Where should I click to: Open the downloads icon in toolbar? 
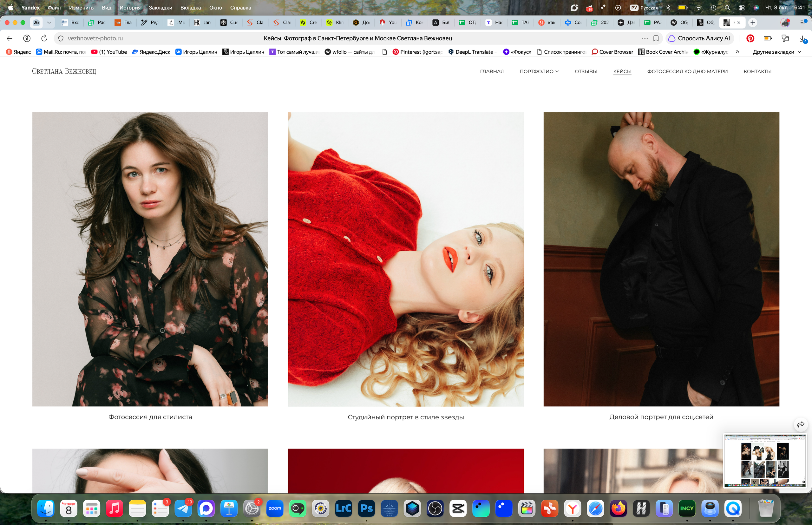803,38
